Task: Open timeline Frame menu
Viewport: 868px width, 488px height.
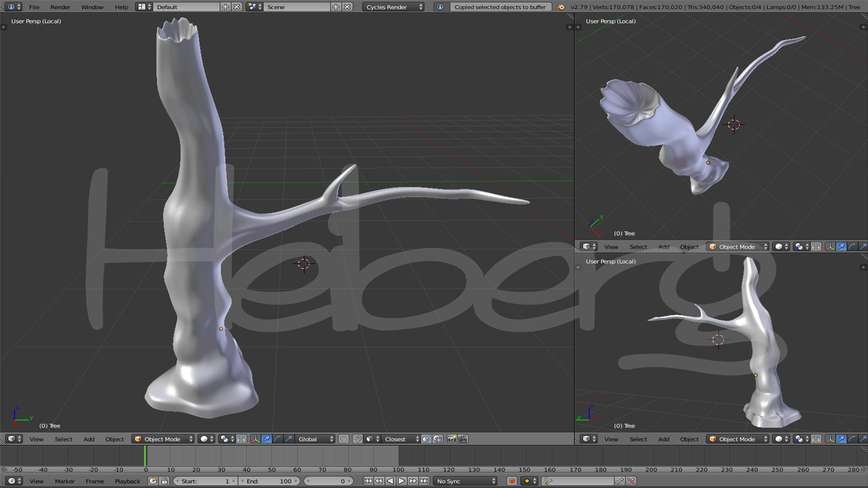Action: [x=95, y=481]
